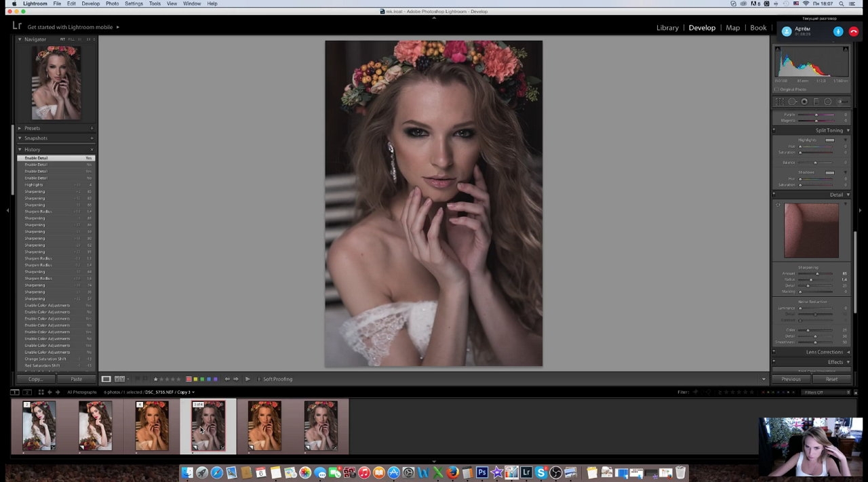Open the Filters Off dropdown

click(826, 392)
